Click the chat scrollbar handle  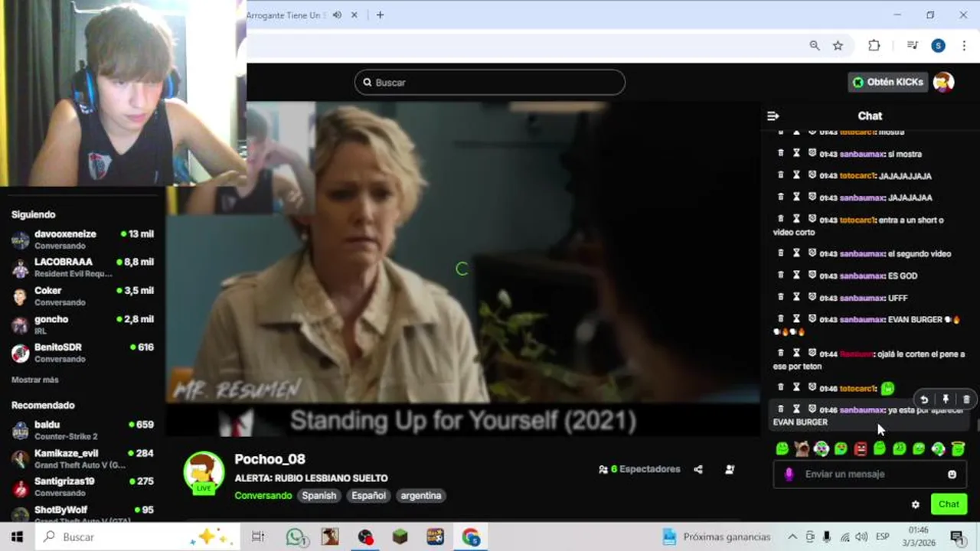tap(977, 425)
